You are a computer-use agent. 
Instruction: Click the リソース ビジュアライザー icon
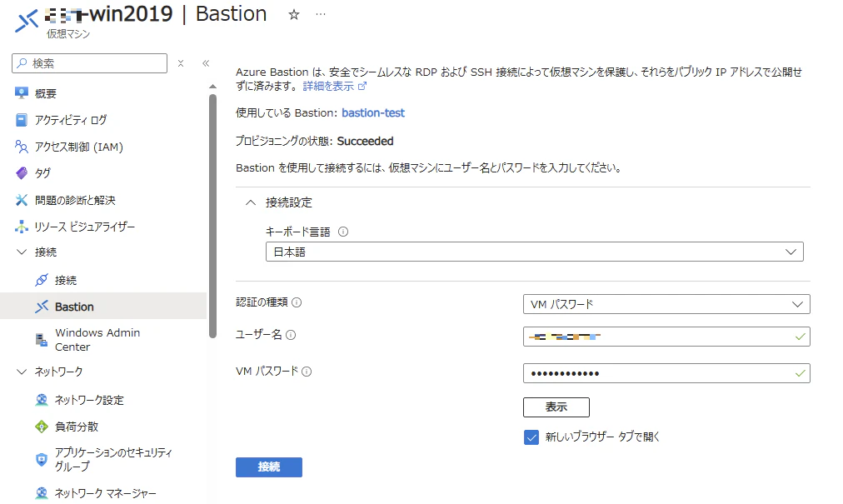tap(22, 227)
